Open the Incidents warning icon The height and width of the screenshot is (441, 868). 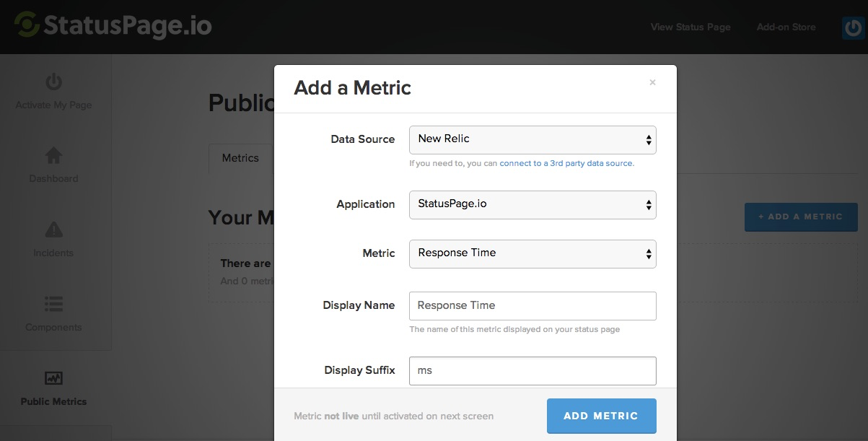[x=53, y=230]
